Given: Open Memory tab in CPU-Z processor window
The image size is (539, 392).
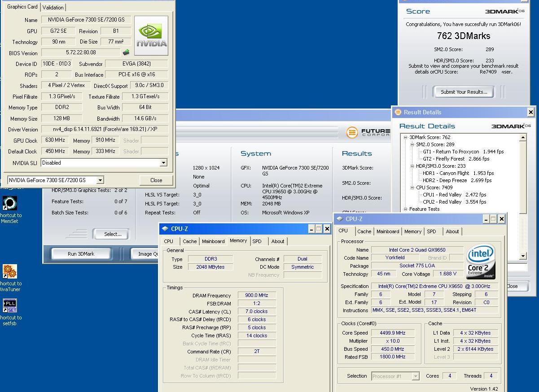Looking at the screenshot, I should pyautogui.click(x=412, y=231).
